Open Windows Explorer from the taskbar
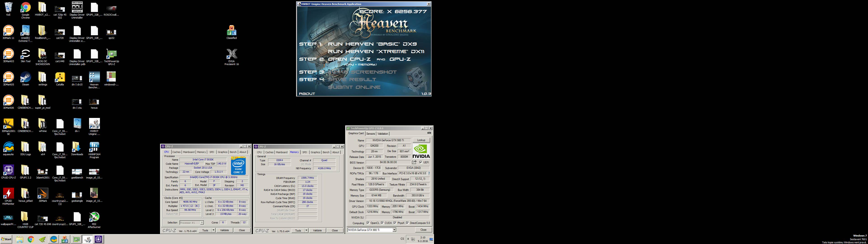The height and width of the screenshot is (244, 868). pyautogui.click(x=19, y=239)
